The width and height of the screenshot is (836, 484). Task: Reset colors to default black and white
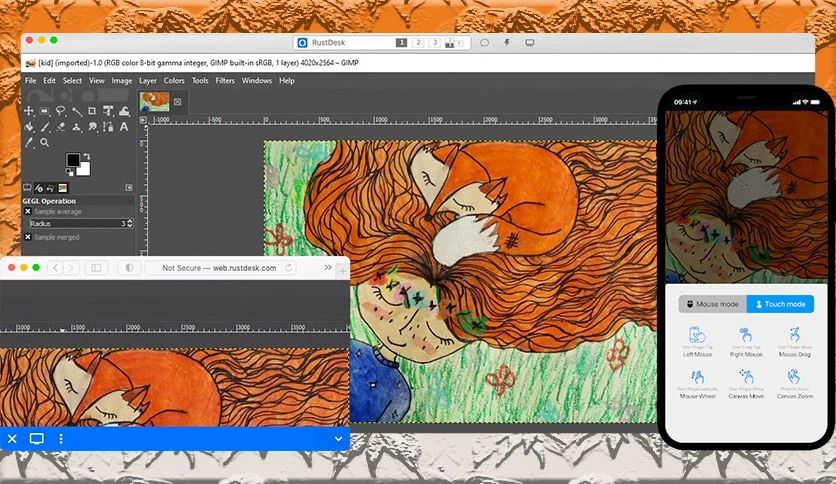pyautogui.click(x=69, y=172)
